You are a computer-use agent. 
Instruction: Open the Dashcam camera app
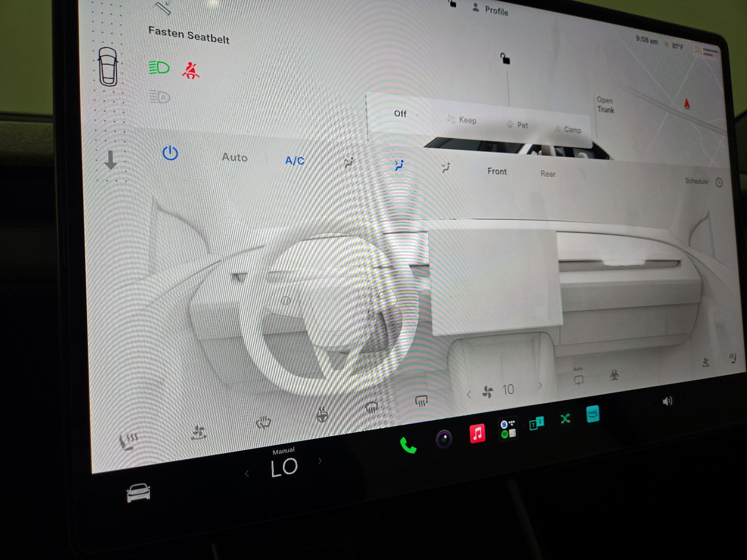pyautogui.click(x=444, y=439)
